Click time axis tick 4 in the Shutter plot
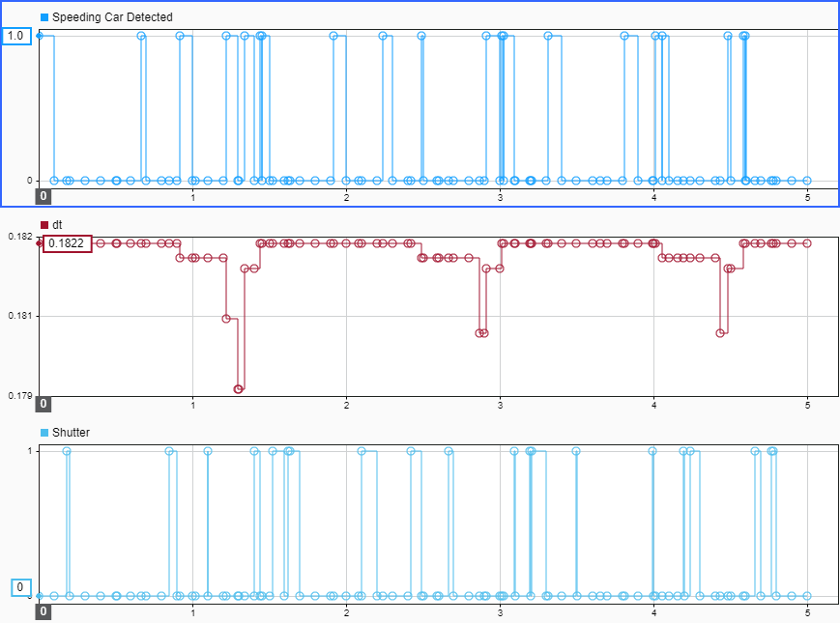The height and width of the screenshot is (623, 840). click(x=654, y=612)
